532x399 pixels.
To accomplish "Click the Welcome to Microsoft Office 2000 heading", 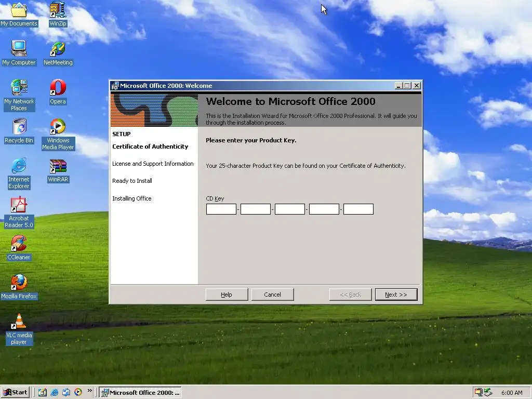I will 291,101.
